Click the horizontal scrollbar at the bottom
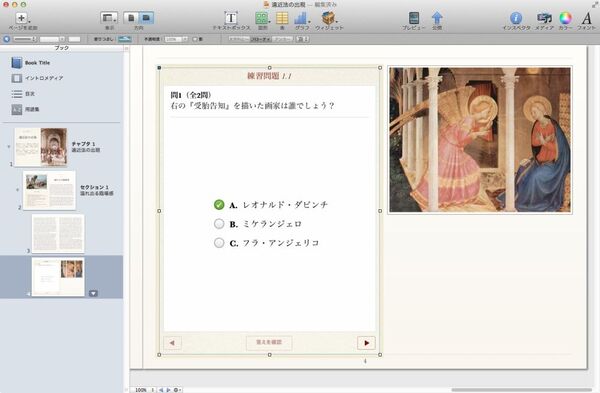This screenshot has width=600, height=393. tap(521, 390)
